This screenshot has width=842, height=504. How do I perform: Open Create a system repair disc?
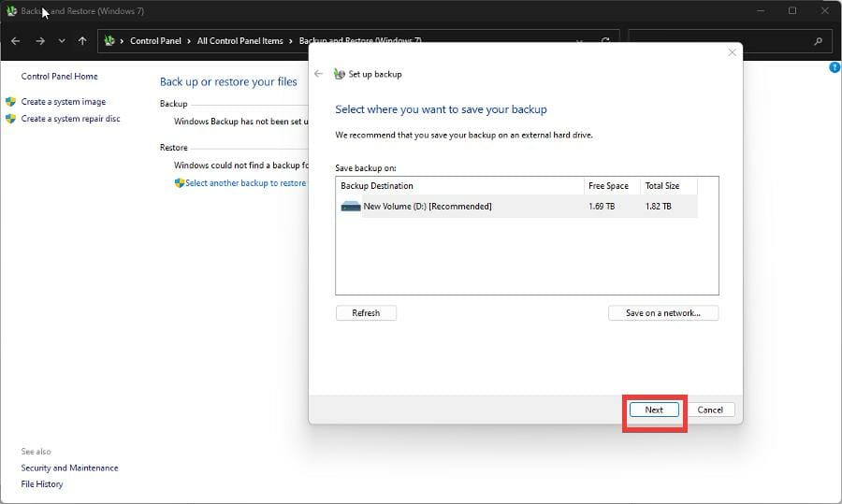[70, 119]
